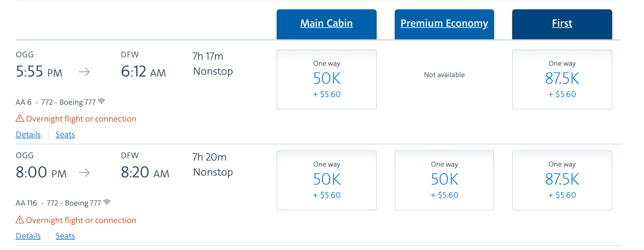Viewport: 644px width, 250px height.
Task: Select the First class column header
Action: pos(562,23)
